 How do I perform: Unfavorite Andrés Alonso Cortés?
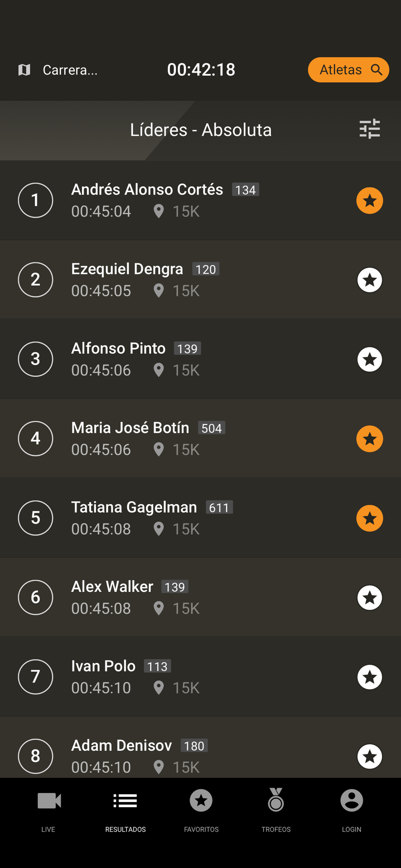point(370,201)
